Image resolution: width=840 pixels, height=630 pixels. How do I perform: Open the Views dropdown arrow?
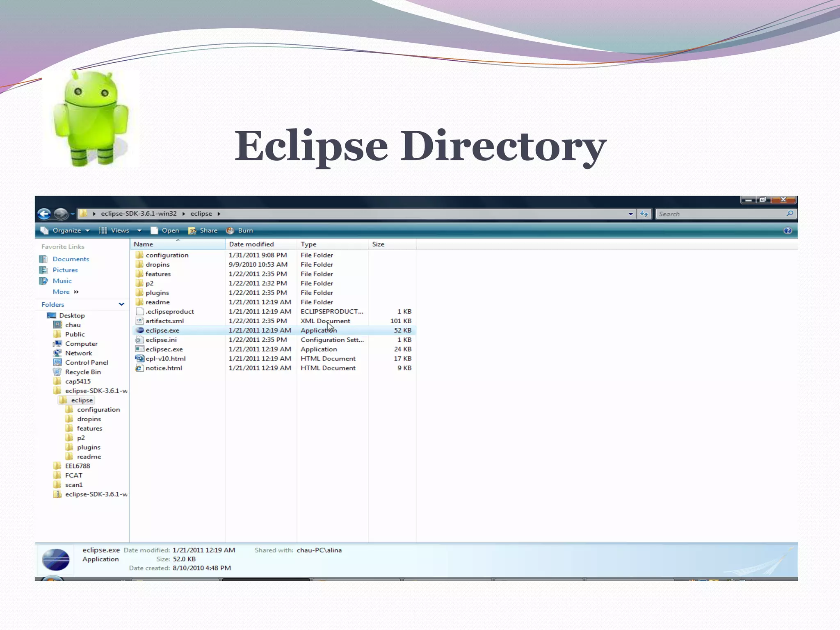(139, 231)
